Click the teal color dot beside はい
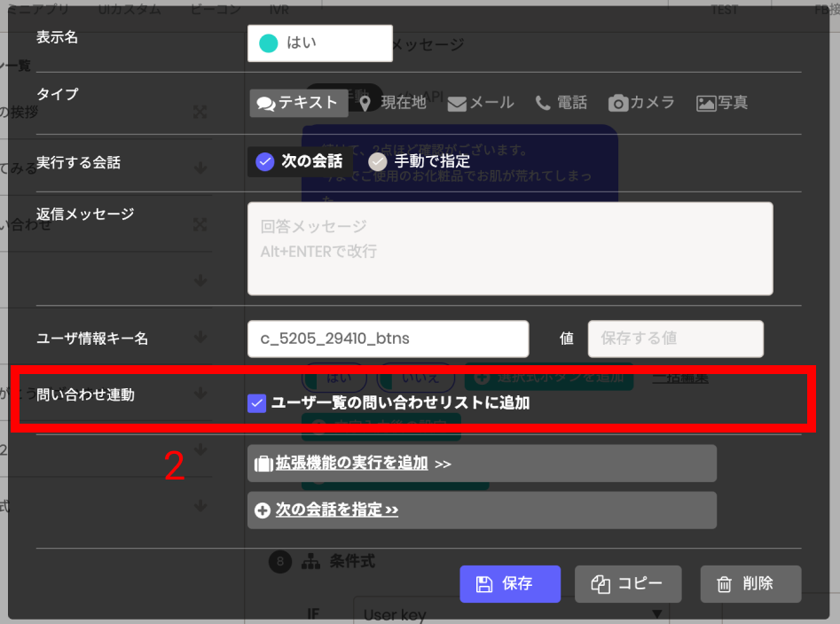 (x=269, y=43)
